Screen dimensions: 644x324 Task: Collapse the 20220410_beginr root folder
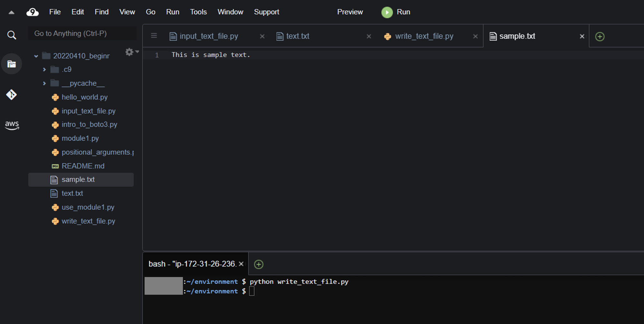coord(36,56)
